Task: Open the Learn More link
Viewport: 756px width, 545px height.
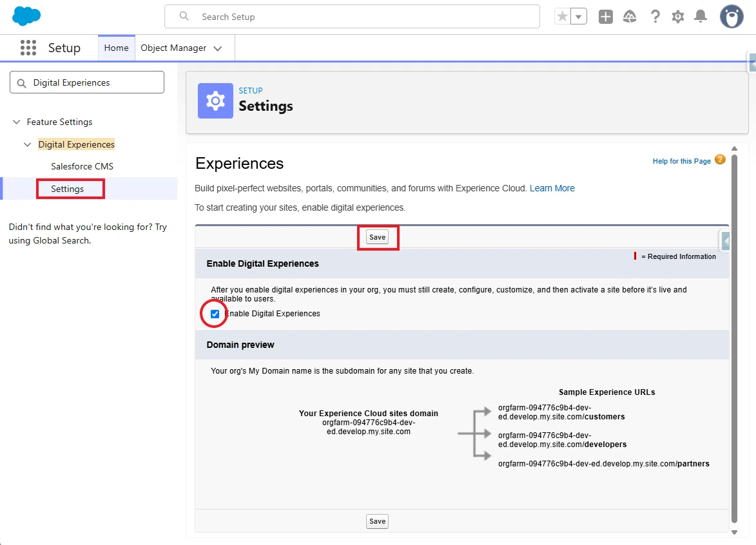Action: click(552, 188)
